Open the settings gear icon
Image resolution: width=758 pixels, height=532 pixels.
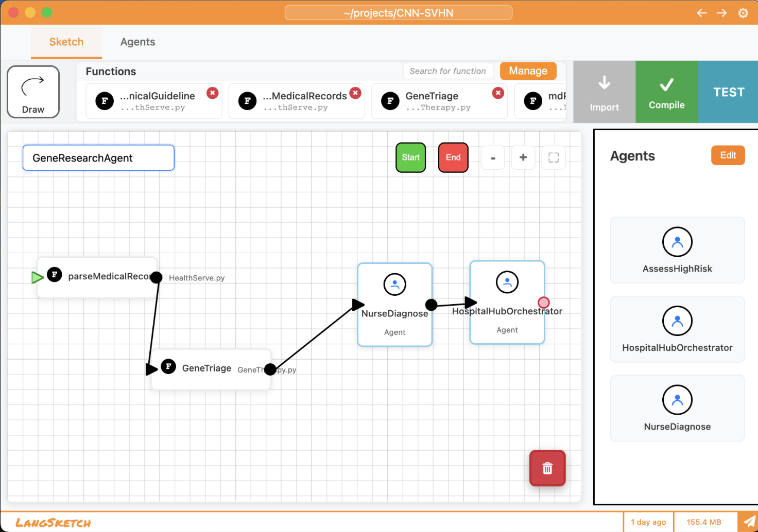point(743,13)
